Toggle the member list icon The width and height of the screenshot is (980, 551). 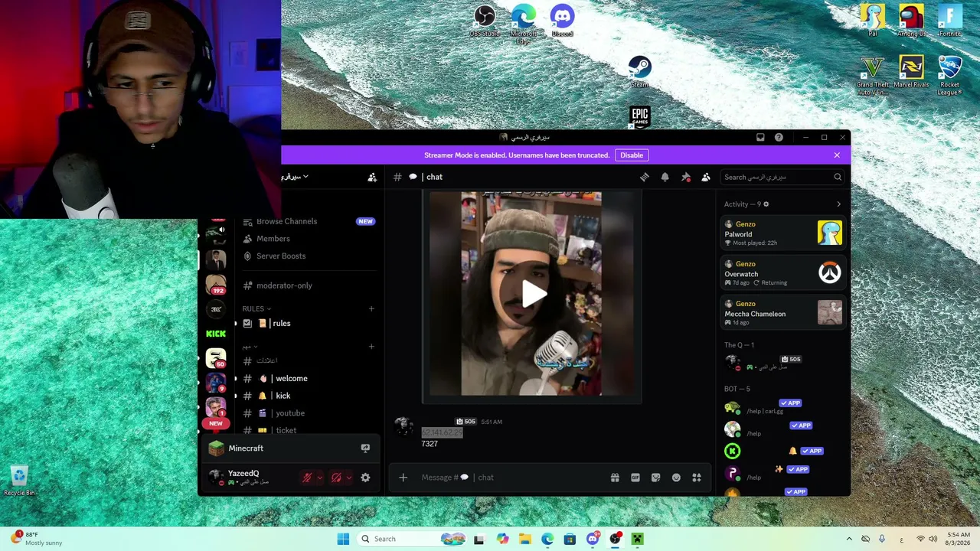click(706, 177)
